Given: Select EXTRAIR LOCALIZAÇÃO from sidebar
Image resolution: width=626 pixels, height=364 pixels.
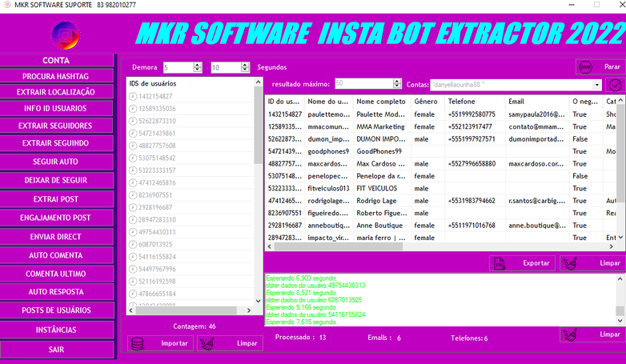Looking at the screenshot, I should 56,92.
